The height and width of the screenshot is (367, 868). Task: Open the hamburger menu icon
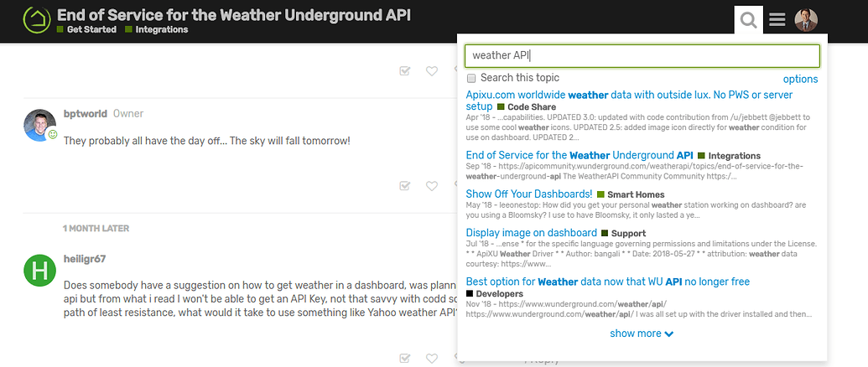click(x=777, y=21)
